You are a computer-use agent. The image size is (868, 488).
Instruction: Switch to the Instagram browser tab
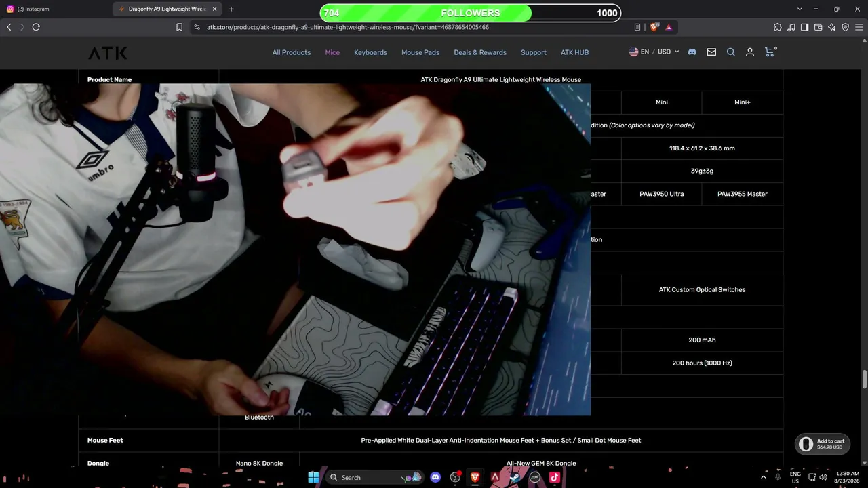(56, 9)
